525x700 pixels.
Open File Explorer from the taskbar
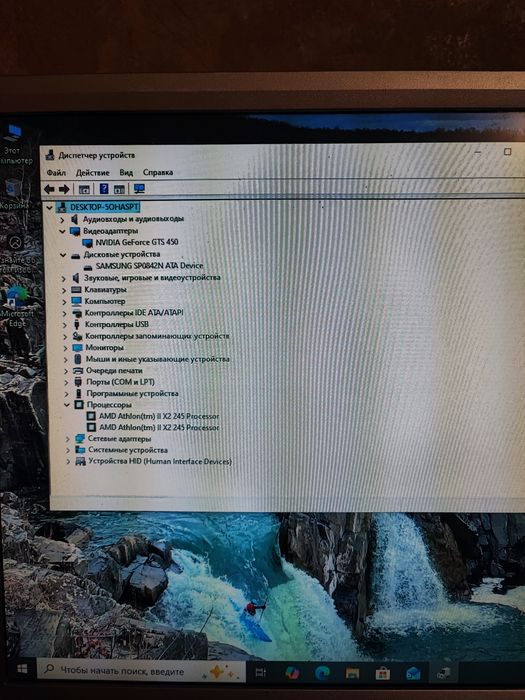pyautogui.click(x=352, y=673)
